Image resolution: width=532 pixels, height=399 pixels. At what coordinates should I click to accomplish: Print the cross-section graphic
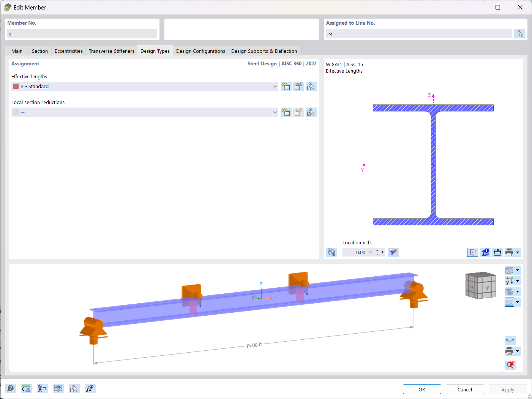coord(510,252)
